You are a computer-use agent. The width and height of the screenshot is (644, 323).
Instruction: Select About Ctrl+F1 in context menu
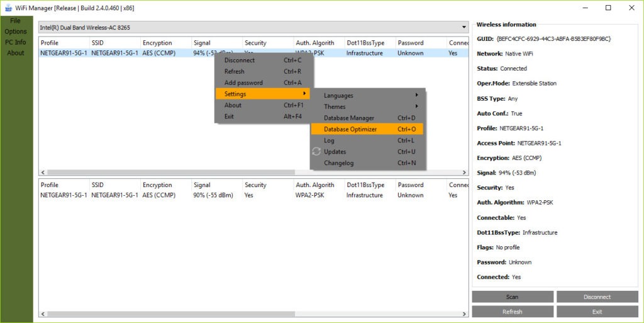[263, 105]
